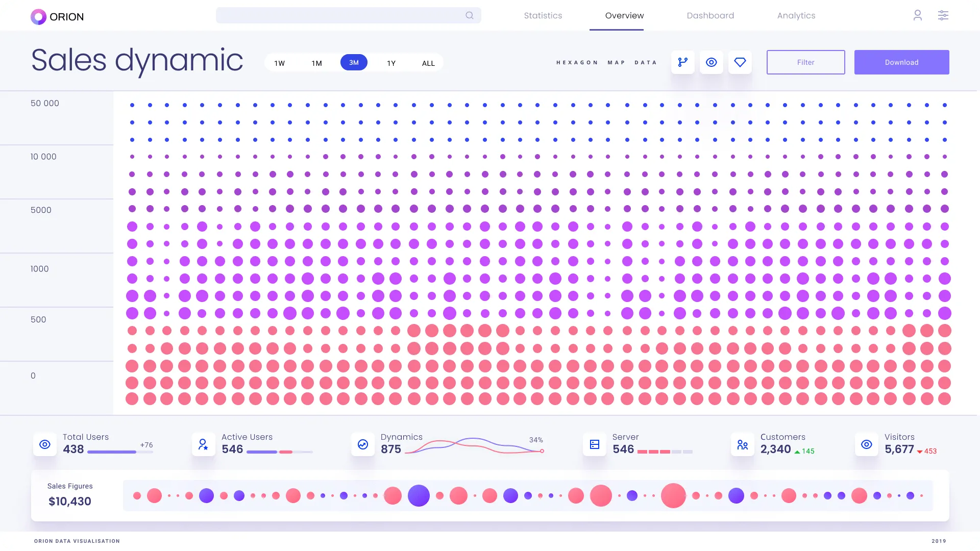This screenshot has width=980, height=551.
Task: Select the Customers people icon
Action: click(x=743, y=444)
